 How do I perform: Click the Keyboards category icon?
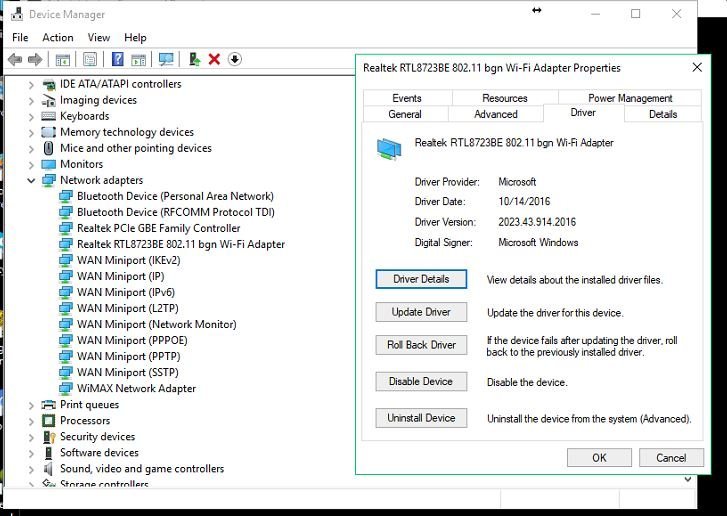tap(49, 116)
